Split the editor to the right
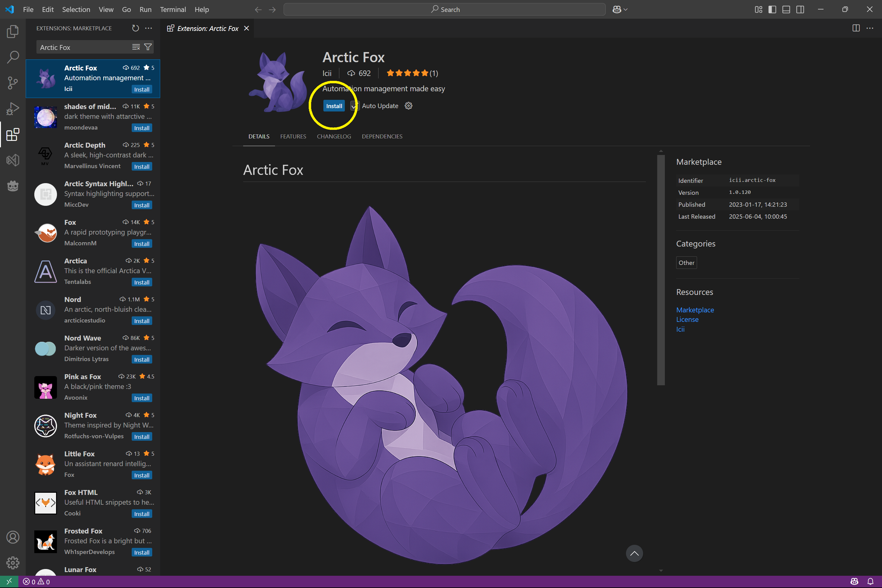882x588 pixels. [x=856, y=28]
